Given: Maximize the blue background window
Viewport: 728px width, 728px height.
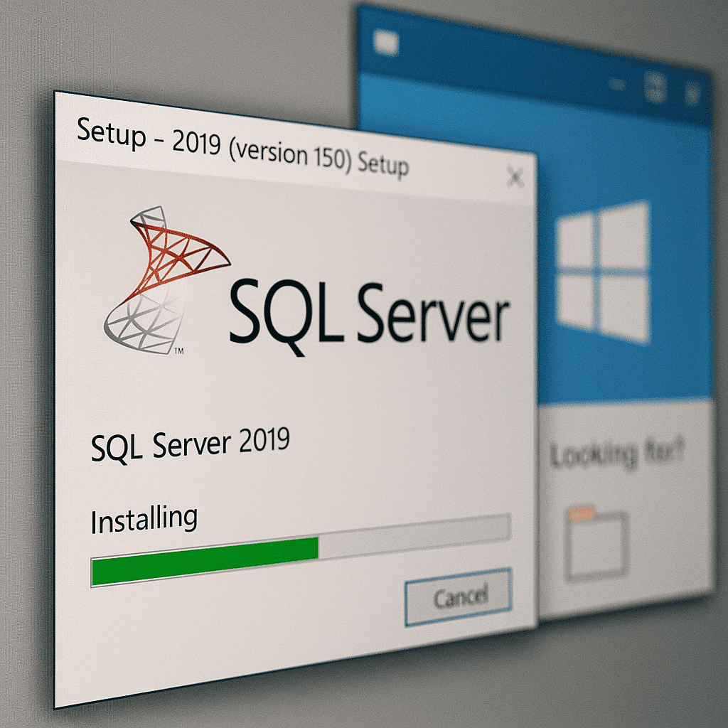Looking at the screenshot, I should 655,87.
